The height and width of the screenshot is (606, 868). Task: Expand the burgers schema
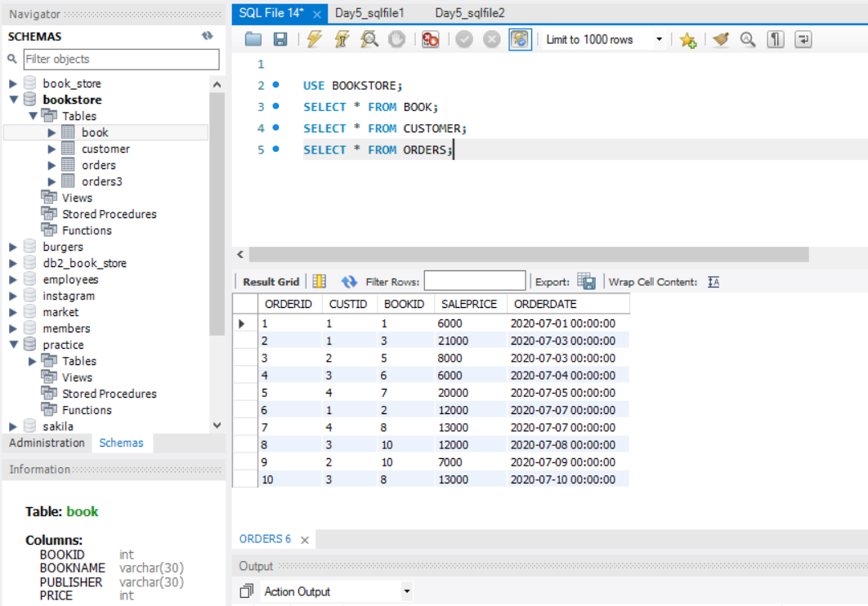pyautogui.click(x=13, y=247)
